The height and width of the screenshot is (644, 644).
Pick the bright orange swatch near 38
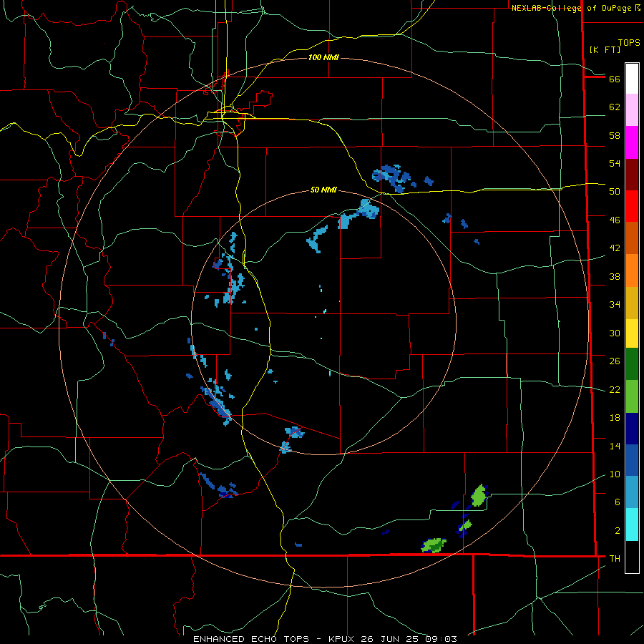pyautogui.click(x=632, y=270)
